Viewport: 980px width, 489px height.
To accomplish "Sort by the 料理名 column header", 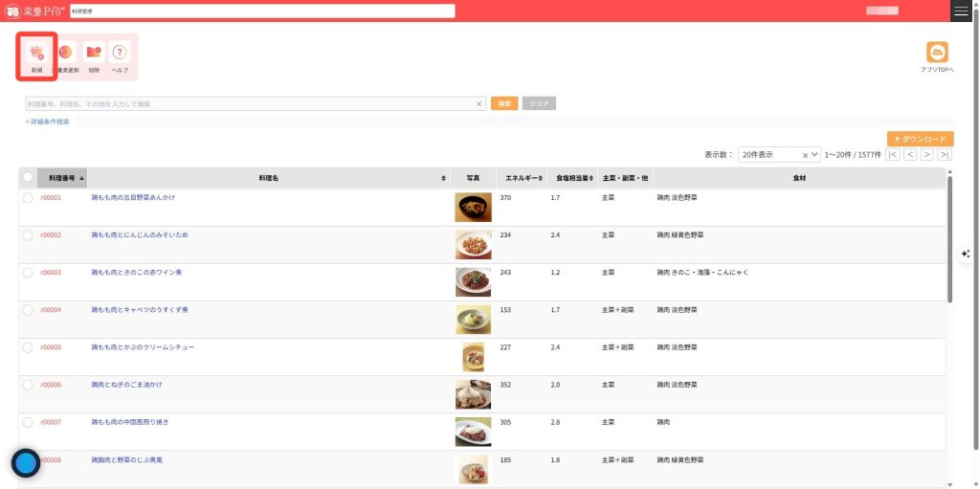I will coord(268,178).
